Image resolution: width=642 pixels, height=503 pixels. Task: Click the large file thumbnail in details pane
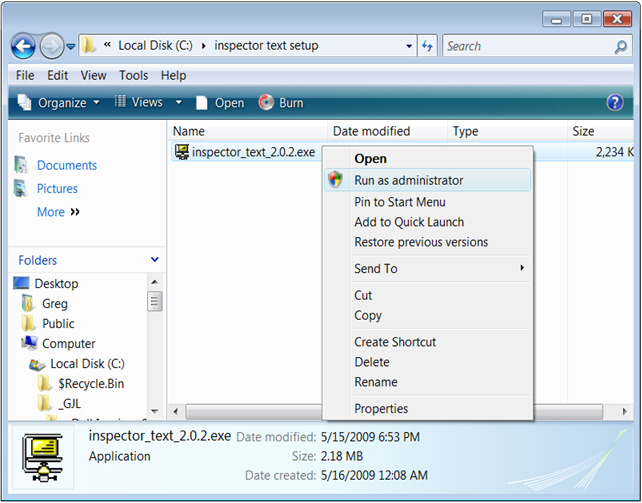tap(43, 458)
